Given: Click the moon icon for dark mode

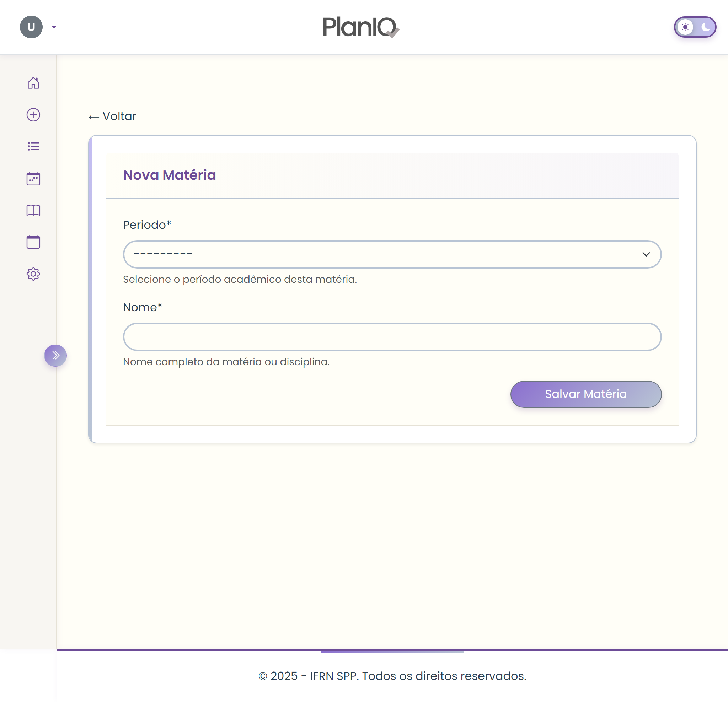Looking at the screenshot, I should click(705, 27).
